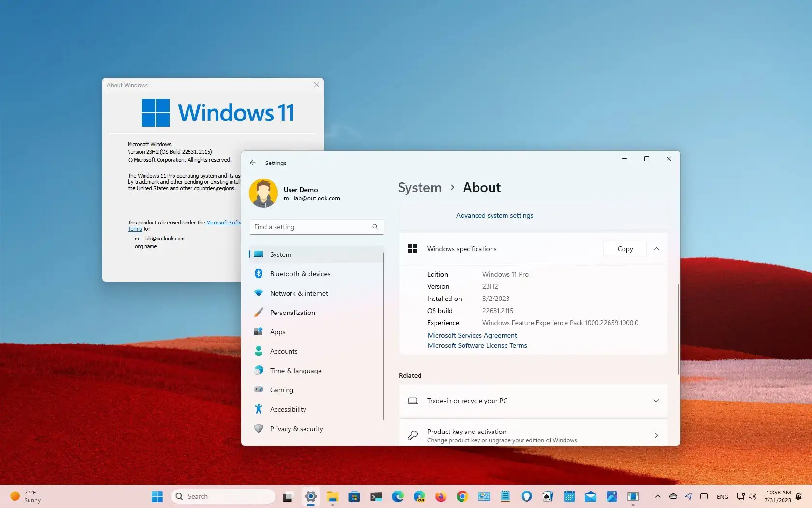812x508 pixels.
Task: Open Time & language settings
Action: (317, 371)
